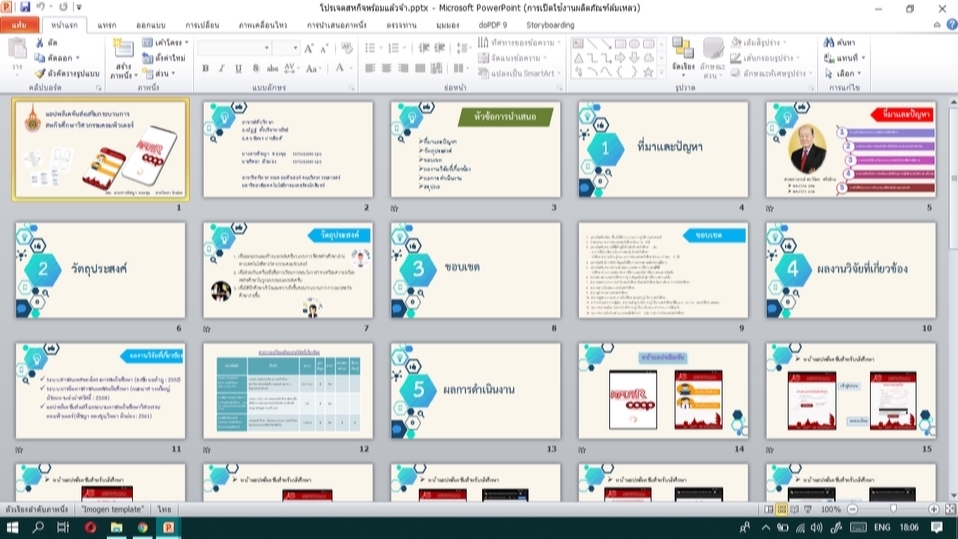Select slide 12 thumbnail with teal table
The image size is (958, 539).
point(288,390)
